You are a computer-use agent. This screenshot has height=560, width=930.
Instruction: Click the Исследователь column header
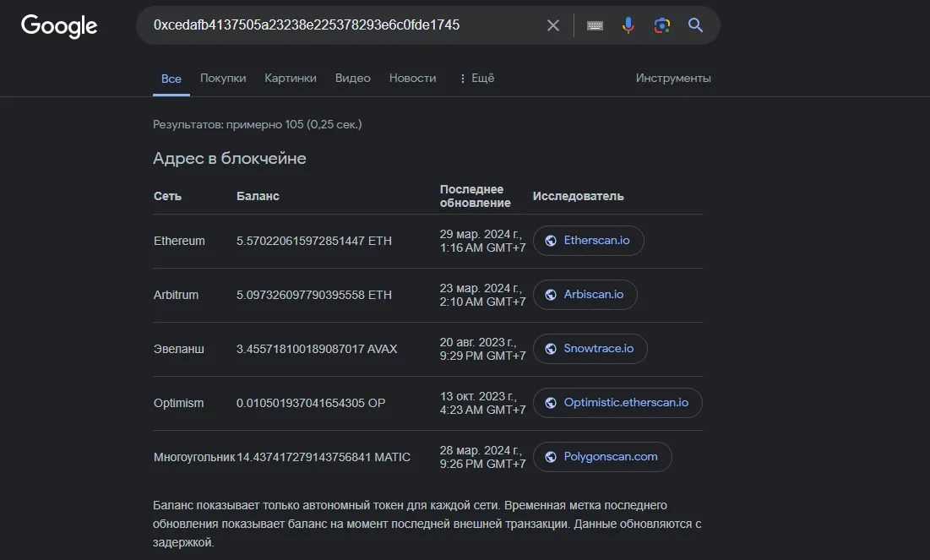579,196
